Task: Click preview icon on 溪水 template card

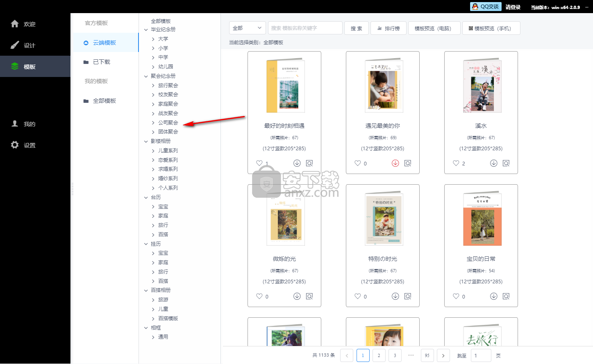Action: coord(506,163)
